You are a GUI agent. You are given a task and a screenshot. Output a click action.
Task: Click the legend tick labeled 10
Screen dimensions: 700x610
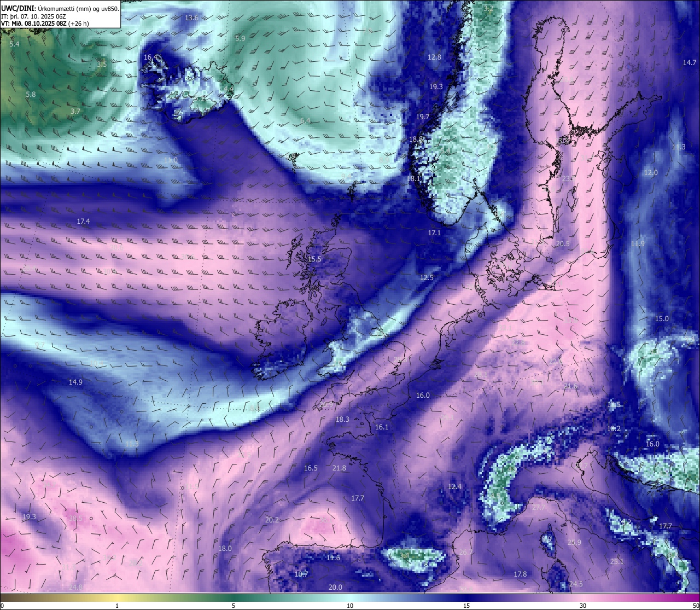click(x=350, y=606)
